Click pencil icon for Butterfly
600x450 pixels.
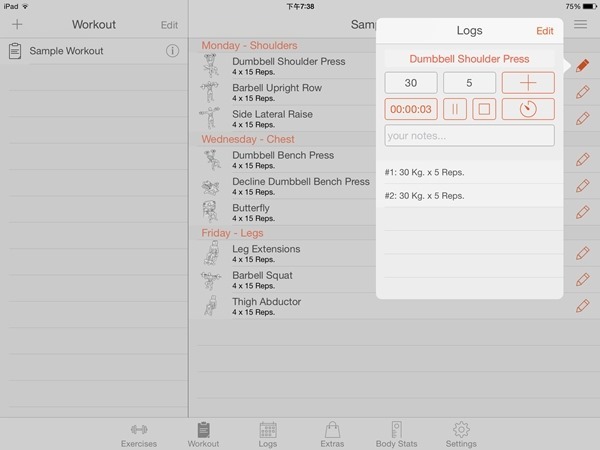[582, 212]
